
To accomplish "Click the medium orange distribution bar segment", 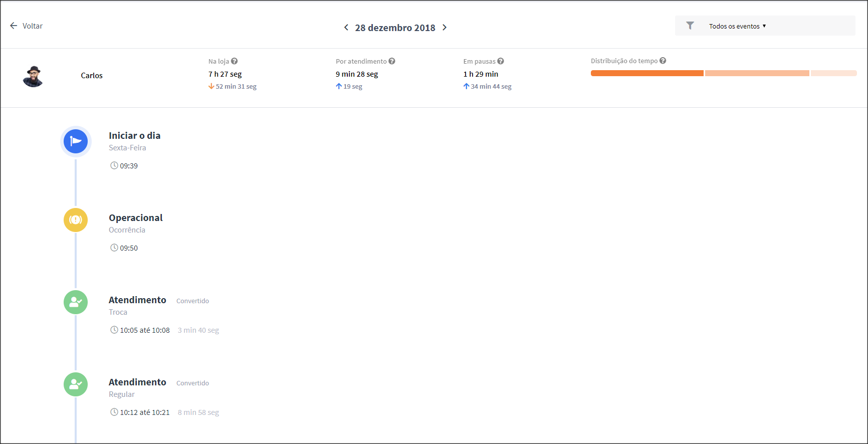I will [x=757, y=73].
